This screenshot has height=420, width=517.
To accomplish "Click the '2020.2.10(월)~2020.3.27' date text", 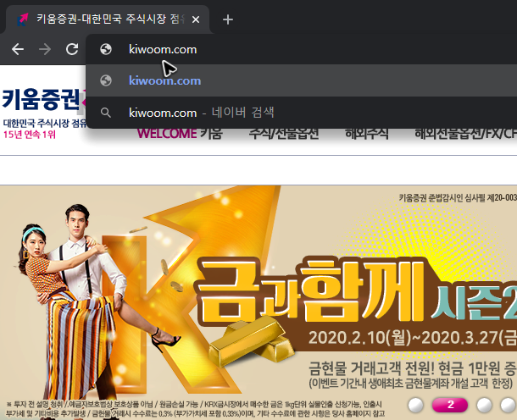I will [x=403, y=338].
